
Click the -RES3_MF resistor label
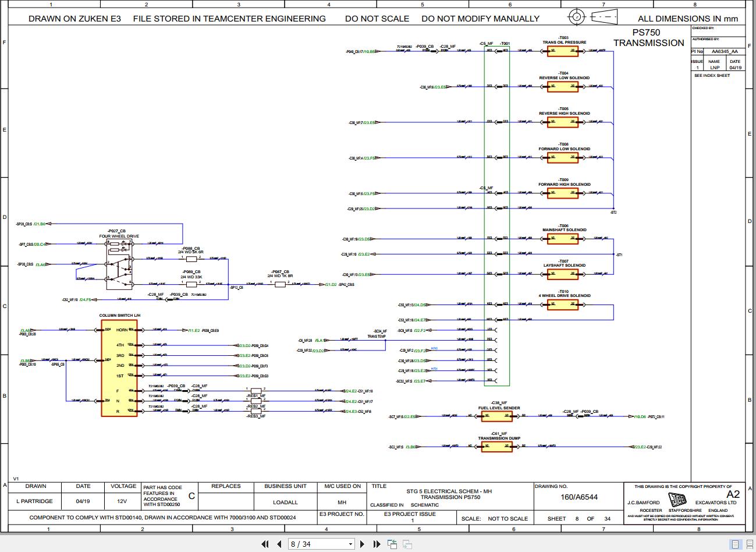(255, 416)
